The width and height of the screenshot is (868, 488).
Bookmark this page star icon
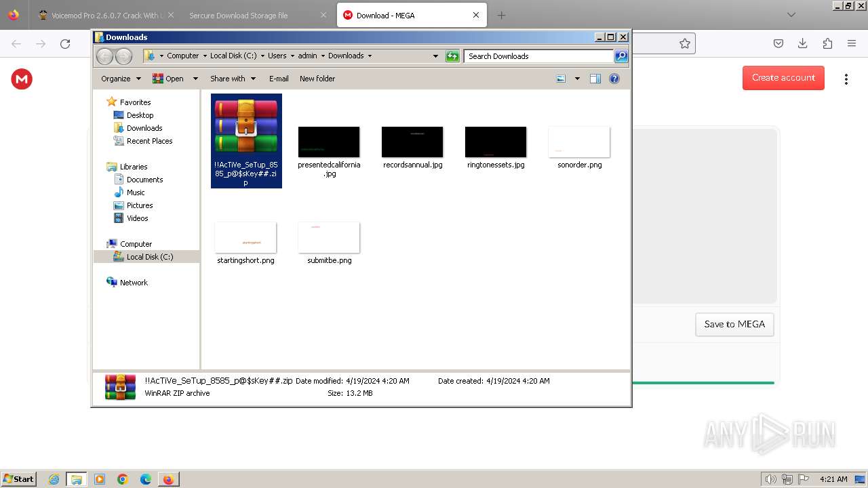tap(685, 43)
